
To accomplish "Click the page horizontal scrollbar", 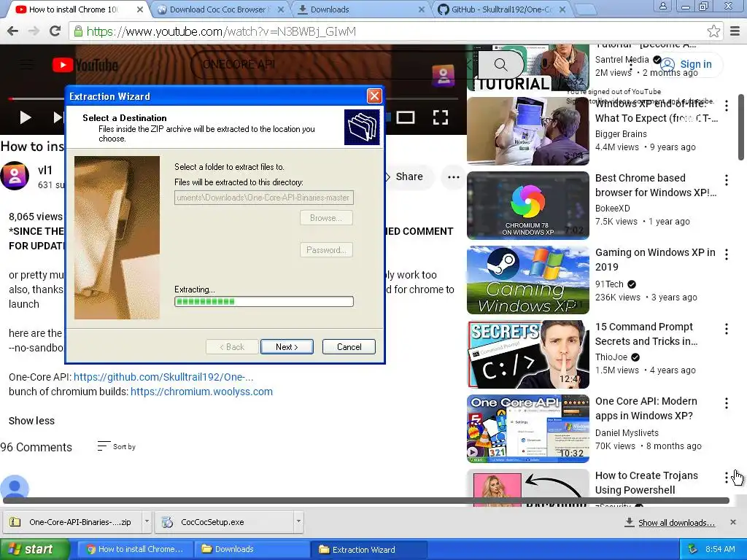I will click(366, 500).
